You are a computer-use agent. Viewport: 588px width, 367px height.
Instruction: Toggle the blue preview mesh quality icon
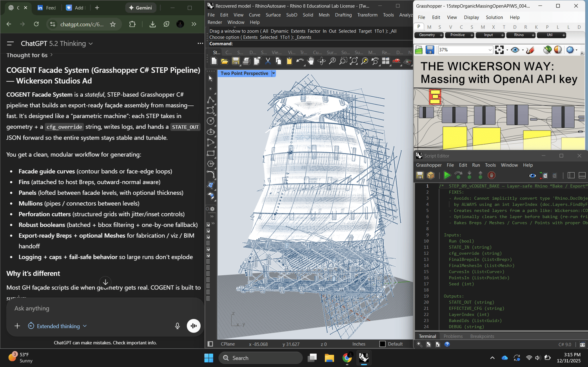[x=570, y=50]
